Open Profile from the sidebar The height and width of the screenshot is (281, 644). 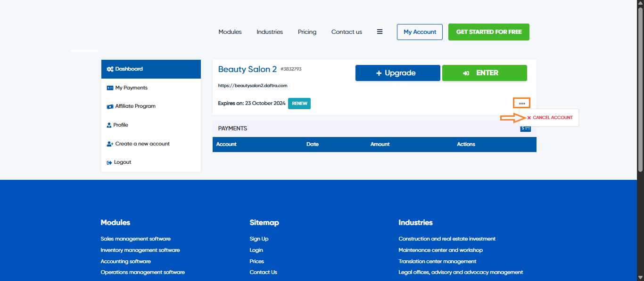121,125
